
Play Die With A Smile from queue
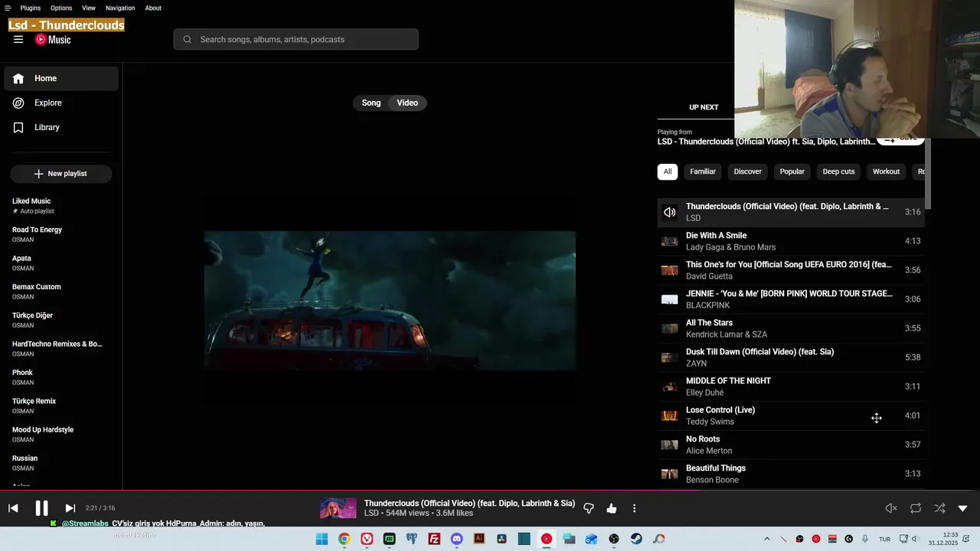point(791,241)
